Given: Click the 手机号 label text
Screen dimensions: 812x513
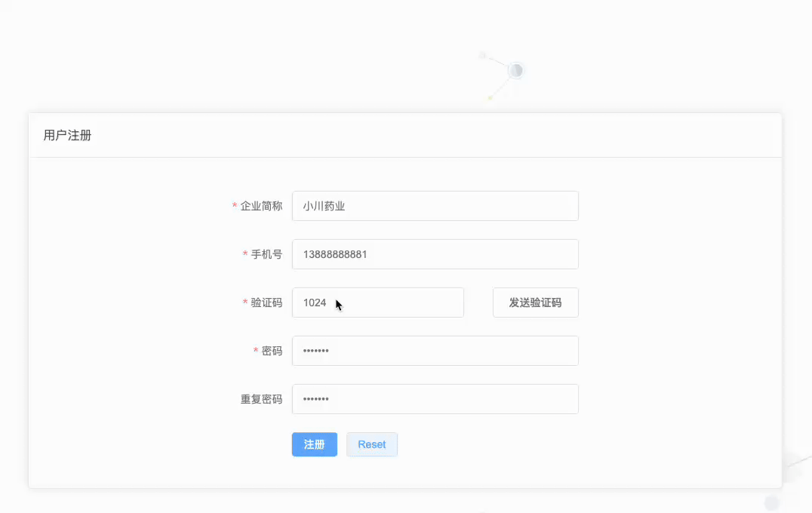Looking at the screenshot, I should (x=266, y=254).
